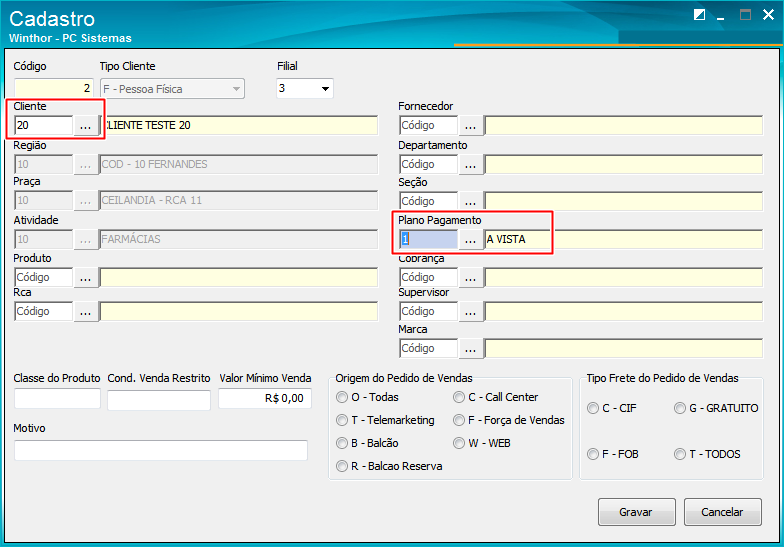Open Seção lookup ellipsis button

[x=470, y=202]
